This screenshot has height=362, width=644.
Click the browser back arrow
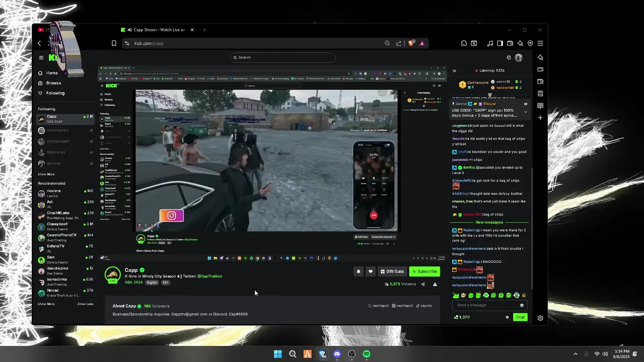[40, 43]
